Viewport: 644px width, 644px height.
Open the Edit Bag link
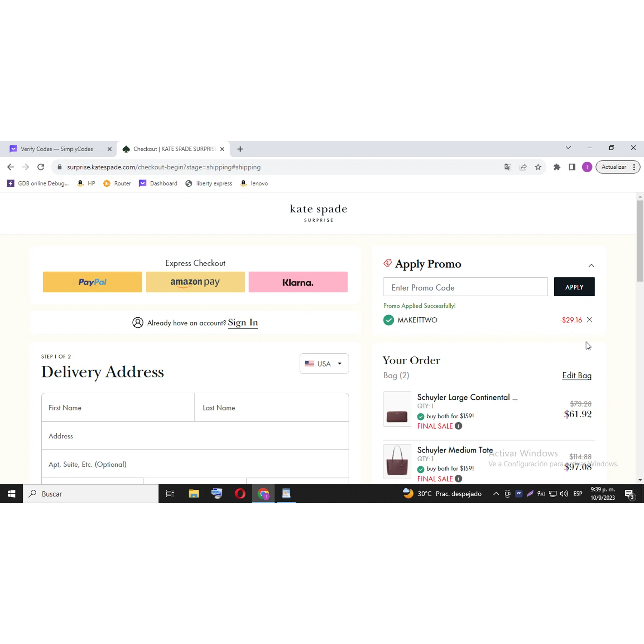point(577,375)
